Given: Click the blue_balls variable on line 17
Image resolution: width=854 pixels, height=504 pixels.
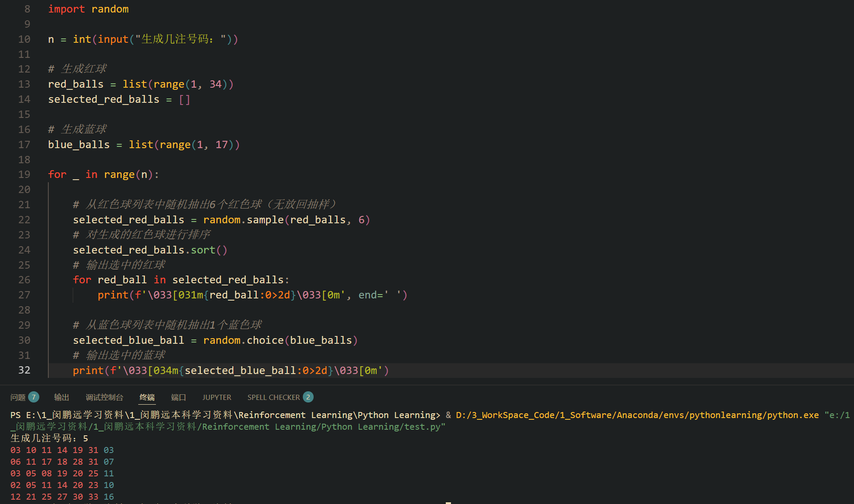Looking at the screenshot, I should [x=79, y=145].
